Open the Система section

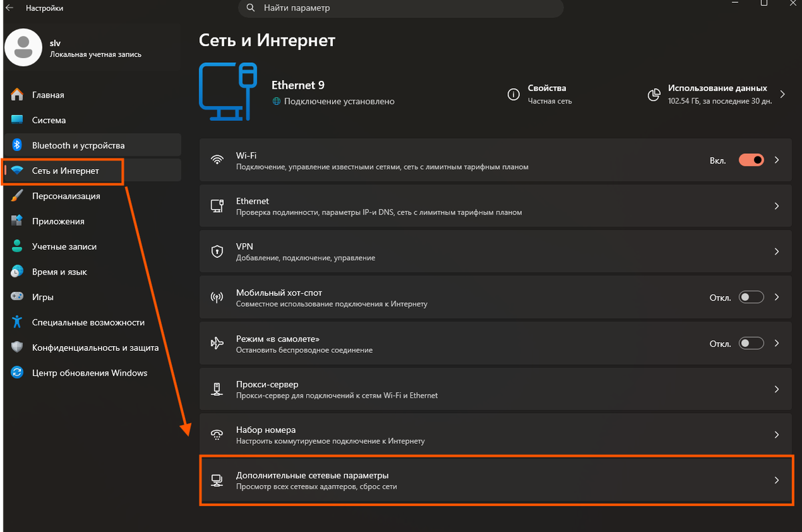pyautogui.click(x=92, y=120)
